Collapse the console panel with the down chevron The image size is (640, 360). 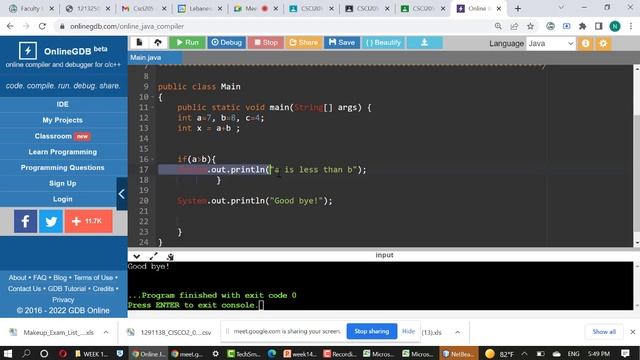pos(137,256)
